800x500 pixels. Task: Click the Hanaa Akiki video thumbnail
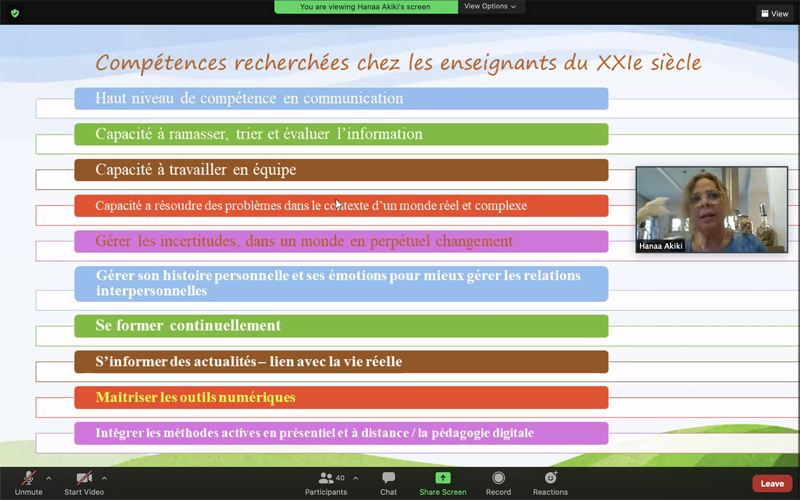click(x=711, y=209)
